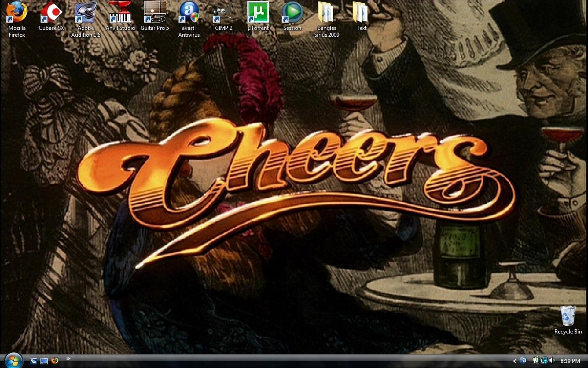Select the Text folder on desktop
This screenshot has height=368, width=588.
coord(361,13)
